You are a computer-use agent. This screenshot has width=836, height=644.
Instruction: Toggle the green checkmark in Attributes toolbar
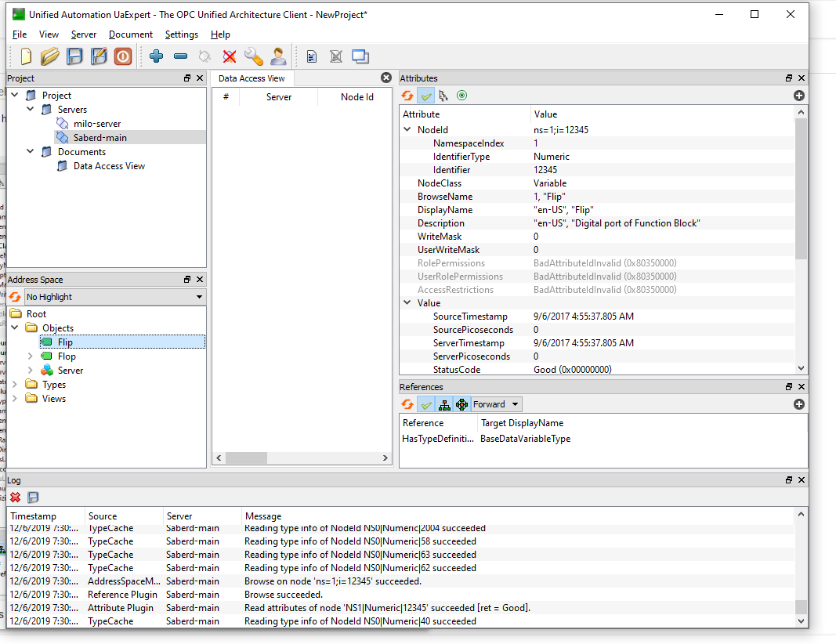coord(426,96)
